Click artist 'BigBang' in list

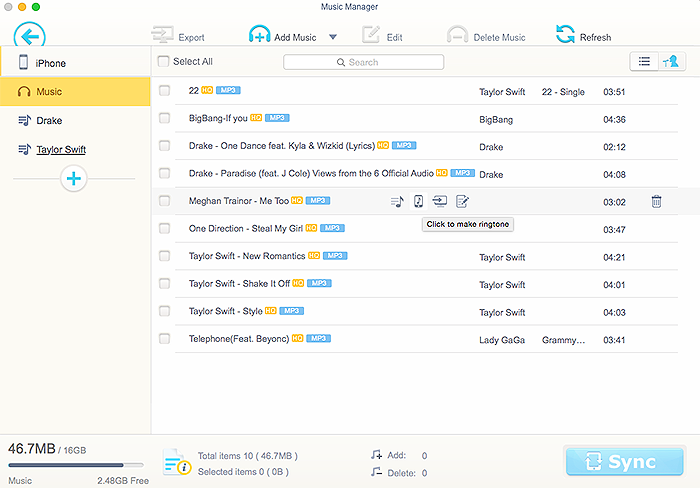(496, 120)
